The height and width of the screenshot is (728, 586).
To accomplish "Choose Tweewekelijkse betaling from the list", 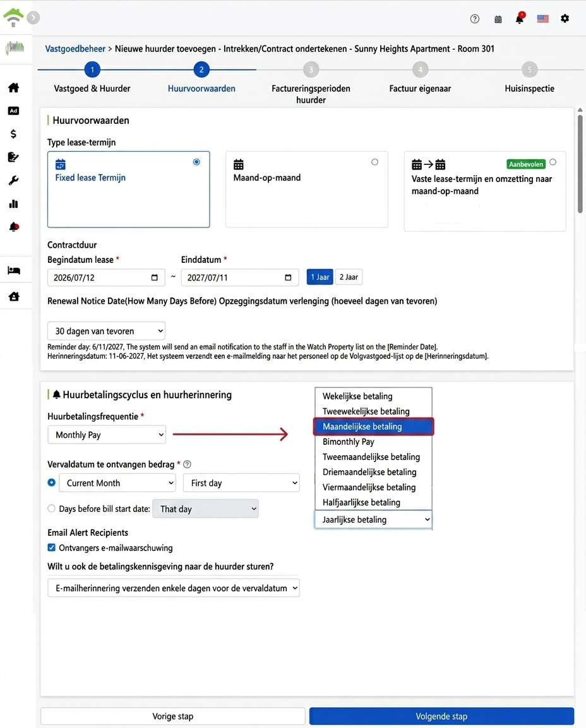I will click(x=373, y=411).
